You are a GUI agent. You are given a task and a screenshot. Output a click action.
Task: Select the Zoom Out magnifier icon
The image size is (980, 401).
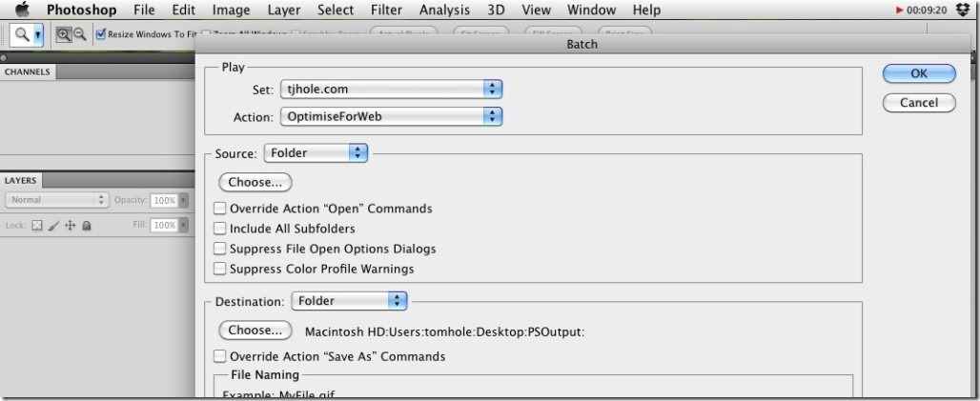(80, 34)
